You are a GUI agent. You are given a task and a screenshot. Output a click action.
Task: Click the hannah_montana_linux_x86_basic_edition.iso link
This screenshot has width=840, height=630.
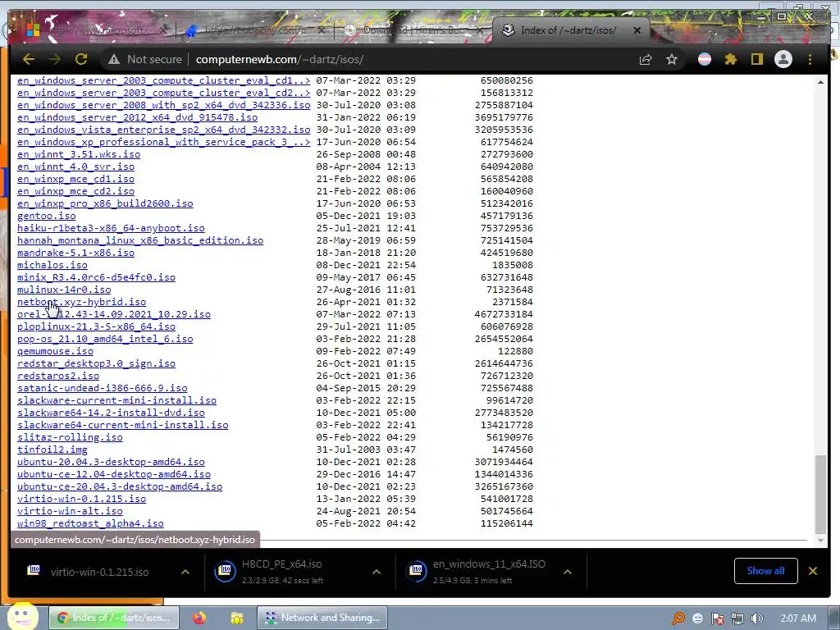(x=139, y=240)
